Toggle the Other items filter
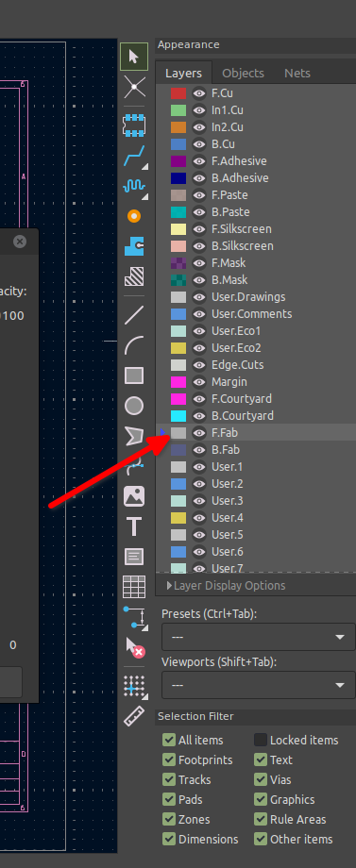The width and height of the screenshot is (356, 868). pyautogui.click(x=261, y=839)
